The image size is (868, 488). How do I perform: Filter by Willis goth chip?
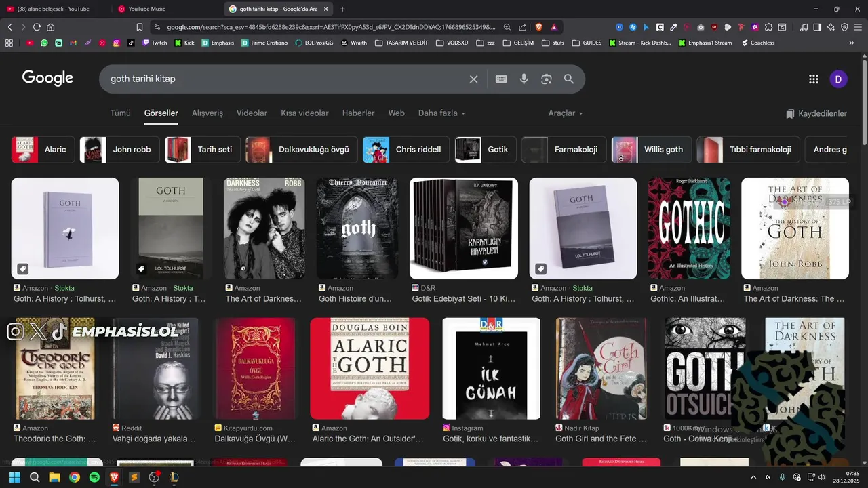(x=652, y=150)
